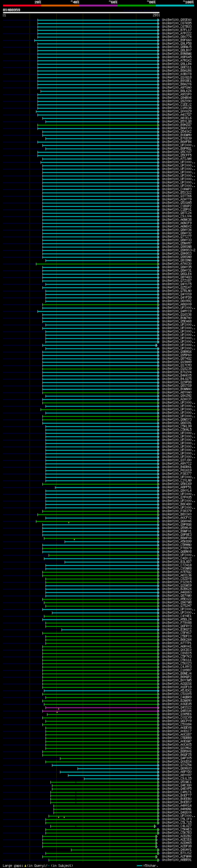
Task: Select the UniRef100_A9PG45 label
Action: [177, 57]
